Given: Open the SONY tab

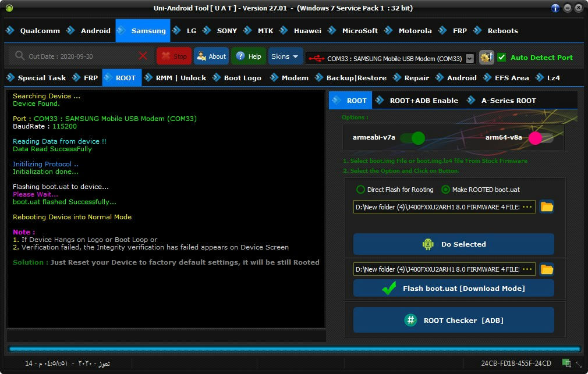Looking at the screenshot, I should click(x=220, y=31).
